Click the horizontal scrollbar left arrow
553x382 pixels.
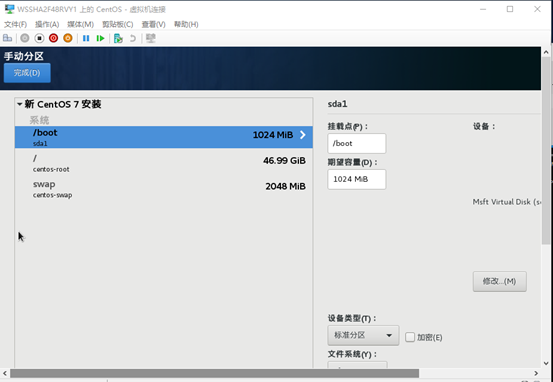[x=5, y=373]
